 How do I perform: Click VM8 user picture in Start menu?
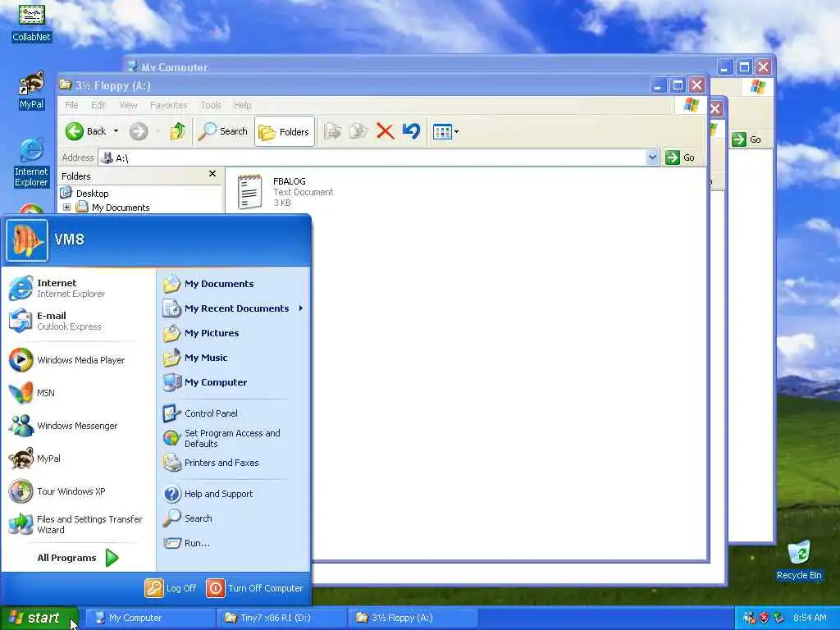(x=27, y=240)
